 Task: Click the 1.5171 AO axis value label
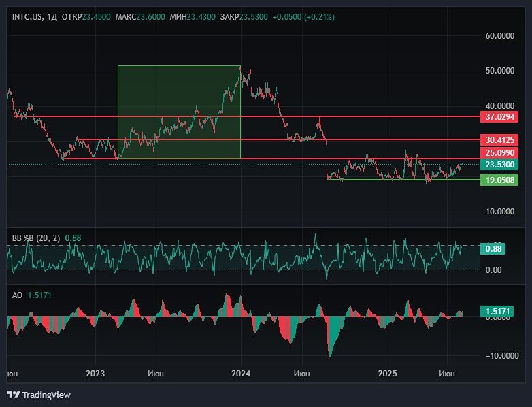tap(498, 311)
